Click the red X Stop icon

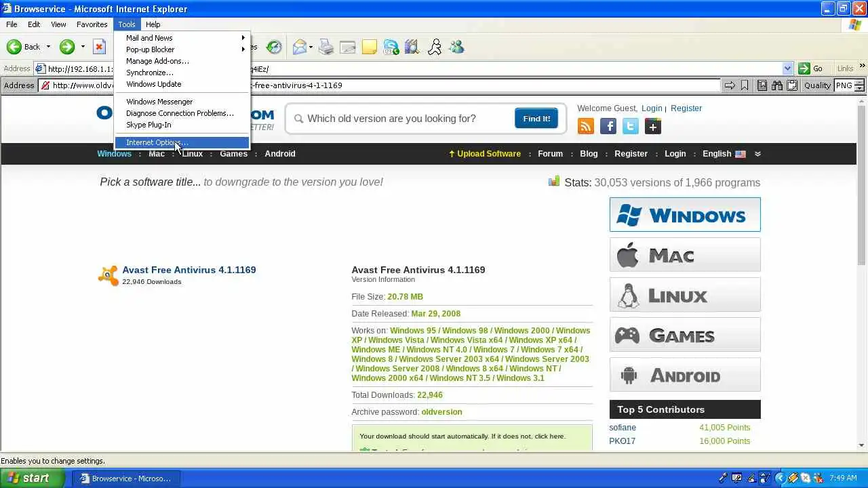99,47
